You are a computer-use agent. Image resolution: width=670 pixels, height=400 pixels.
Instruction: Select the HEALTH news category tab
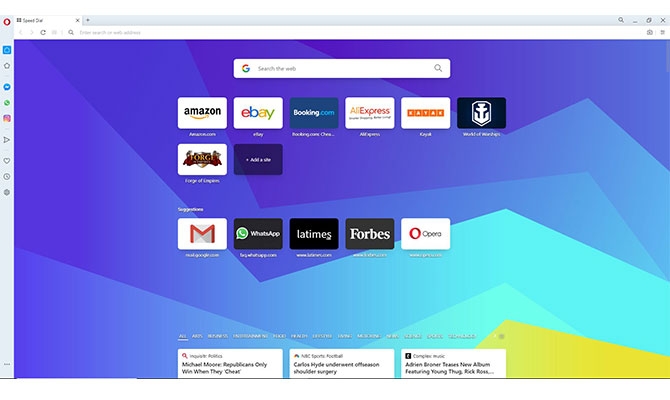pos(299,336)
